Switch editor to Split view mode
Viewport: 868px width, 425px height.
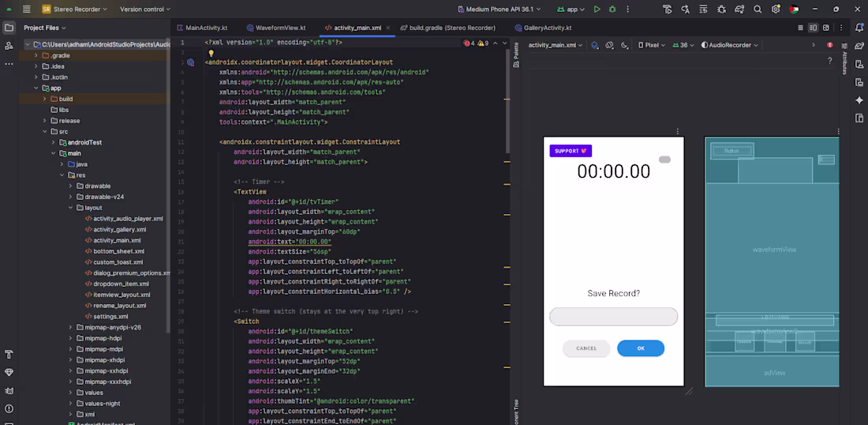(813, 28)
